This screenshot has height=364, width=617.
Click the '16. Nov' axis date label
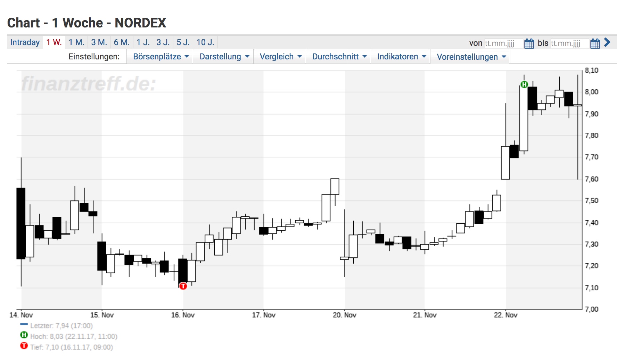(x=183, y=315)
